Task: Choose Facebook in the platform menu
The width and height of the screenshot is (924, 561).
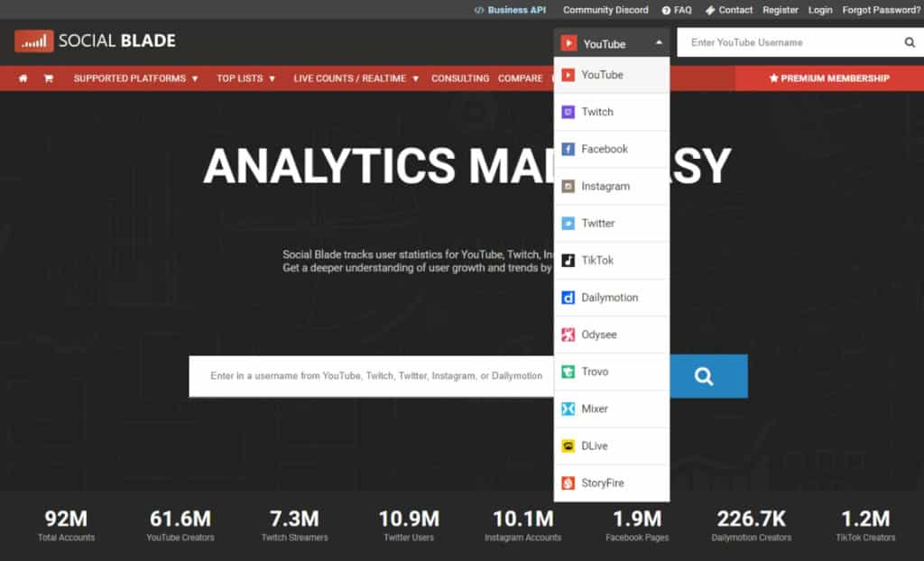Action: tap(605, 149)
